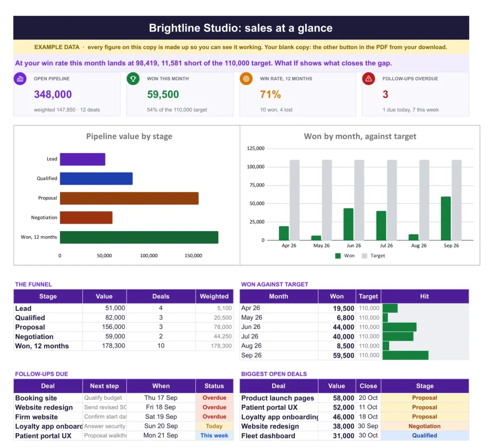Click the EXAMPLE DATA notice banner
504x448 pixels.
(241, 47)
